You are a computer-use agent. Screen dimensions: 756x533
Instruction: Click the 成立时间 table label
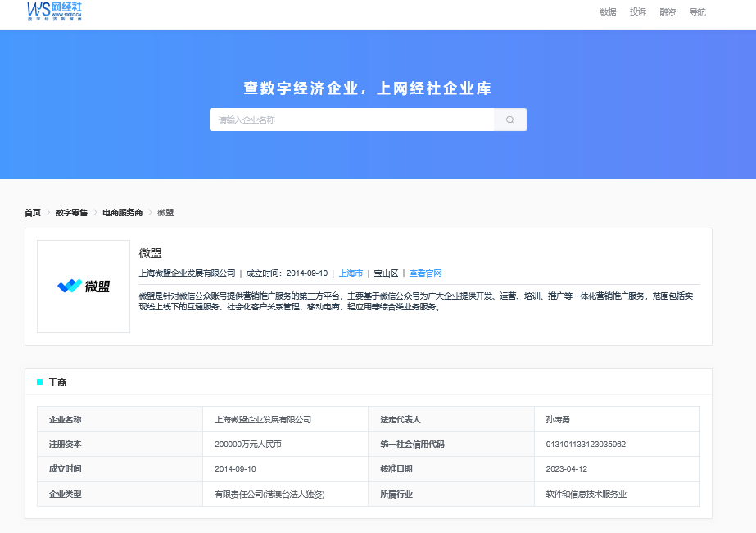pyautogui.click(x=65, y=469)
